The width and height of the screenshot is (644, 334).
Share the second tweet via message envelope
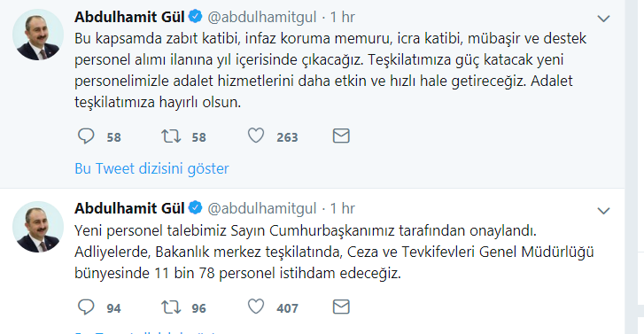[341, 307]
